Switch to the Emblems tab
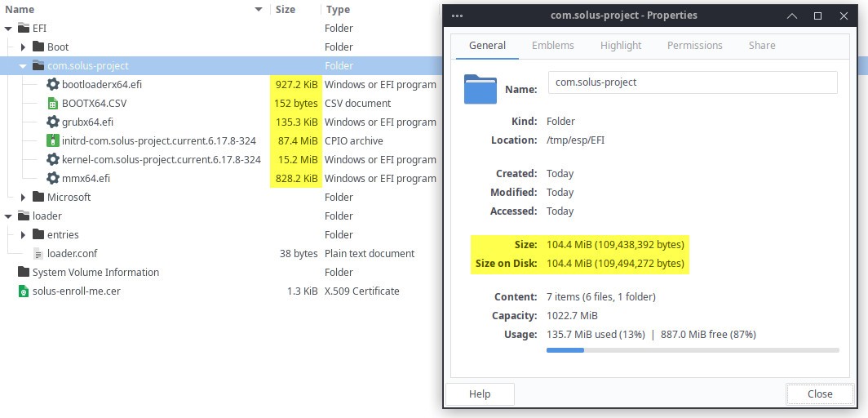 point(553,46)
